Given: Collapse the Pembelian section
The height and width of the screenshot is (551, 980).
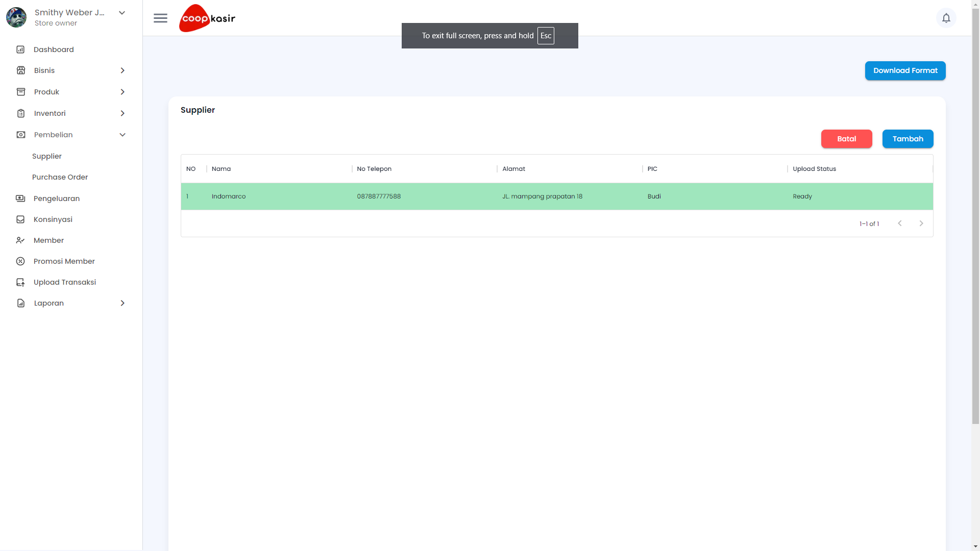Looking at the screenshot, I should 122,134.
